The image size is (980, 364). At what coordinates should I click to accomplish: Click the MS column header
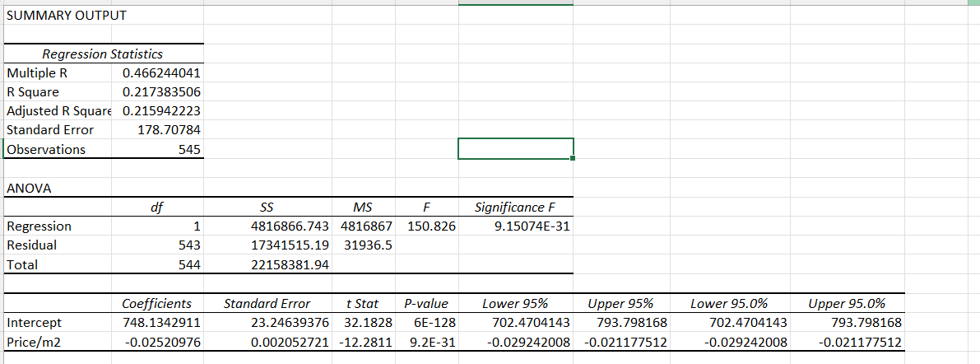coord(363,207)
